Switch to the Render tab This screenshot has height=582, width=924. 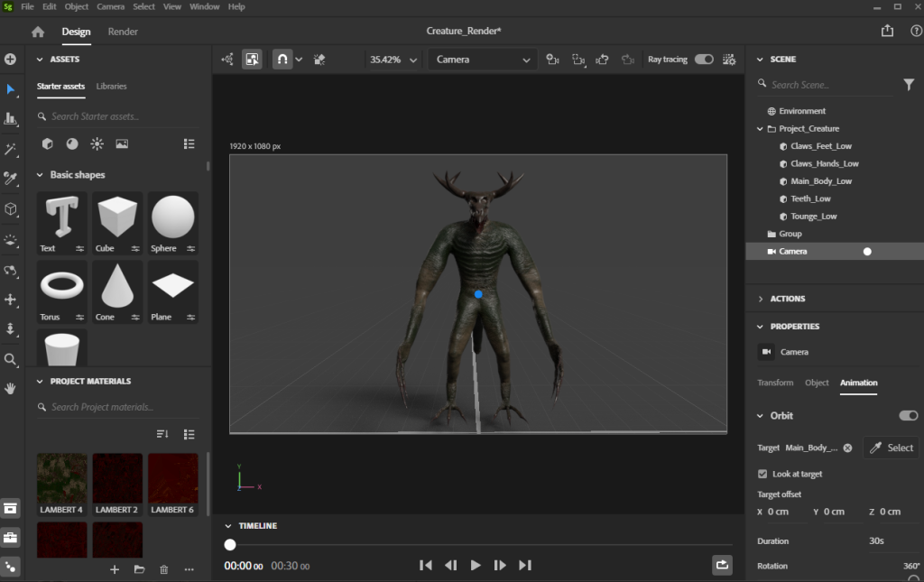tap(123, 32)
